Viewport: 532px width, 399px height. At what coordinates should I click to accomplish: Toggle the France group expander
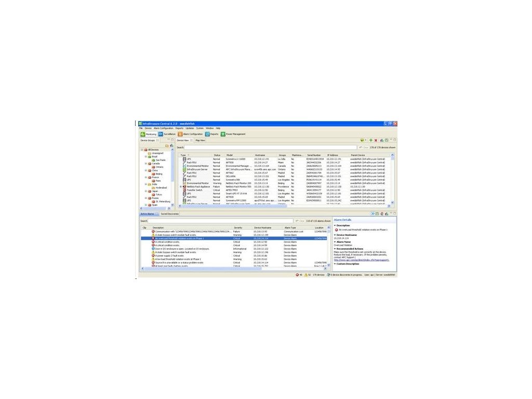click(146, 177)
